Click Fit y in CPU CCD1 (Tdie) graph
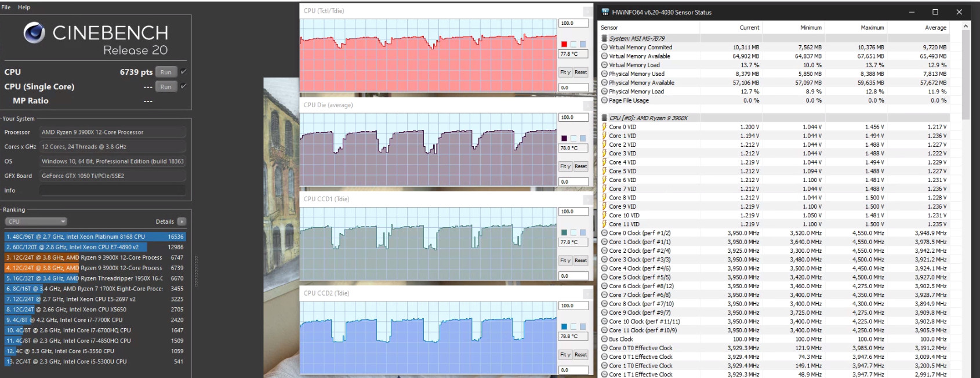Image resolution: width=980 pixels, height=378 pixels. (x=565, y=260)
